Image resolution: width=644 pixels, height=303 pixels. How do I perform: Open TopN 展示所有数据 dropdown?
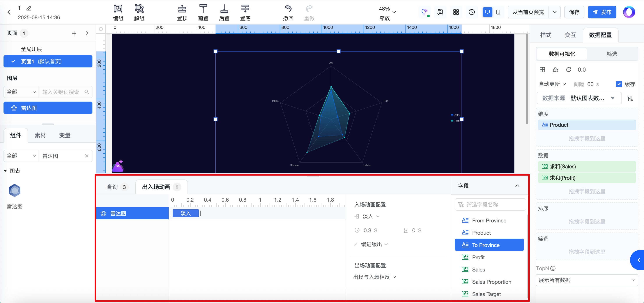tap(587, 280)
